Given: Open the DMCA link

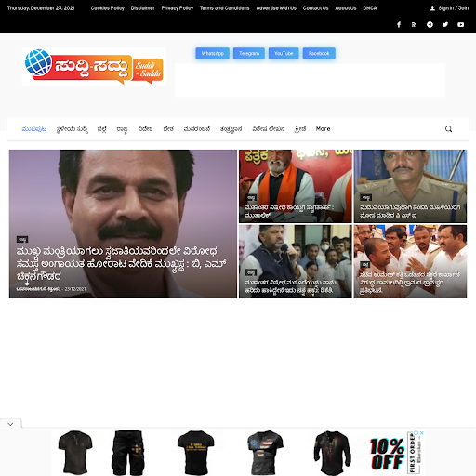Looking at the screenshot, I should click(370, 8).
